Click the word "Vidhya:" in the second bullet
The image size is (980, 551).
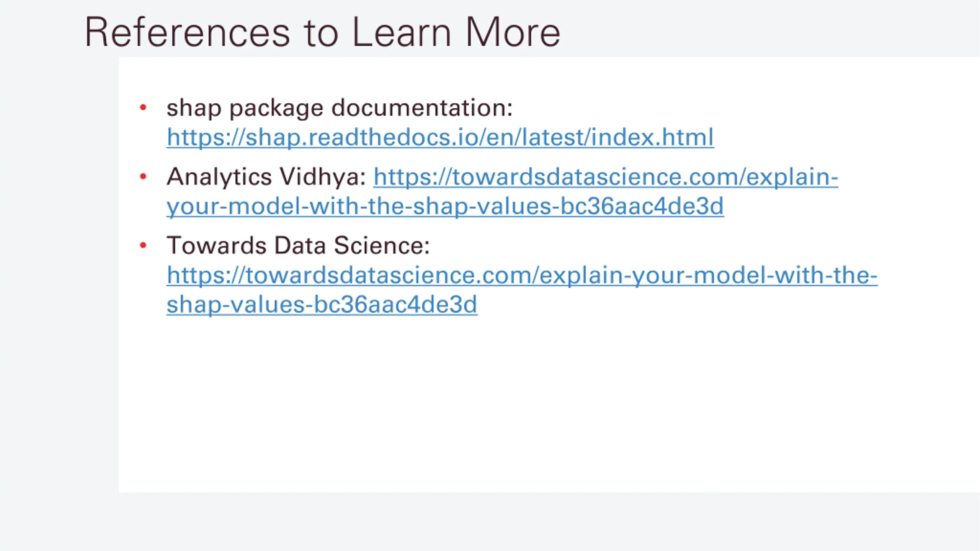coord(322,177)
